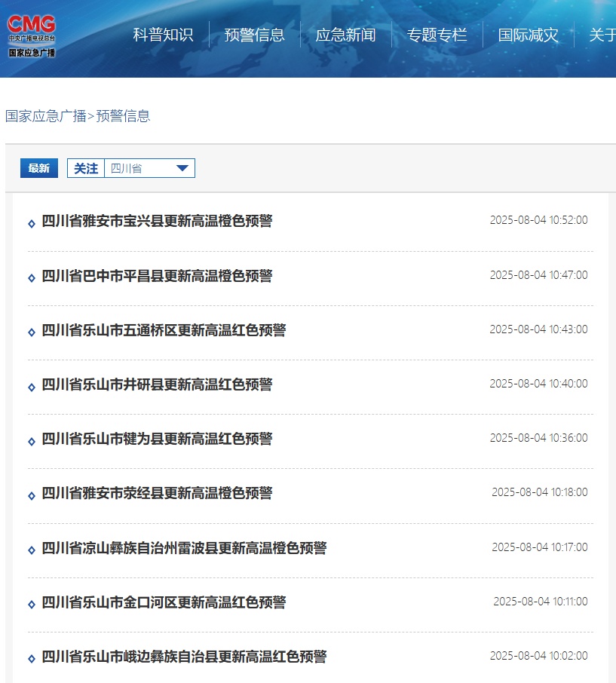Switch to the 关注 tab
The image size is (616, 683).
[84, 167]
